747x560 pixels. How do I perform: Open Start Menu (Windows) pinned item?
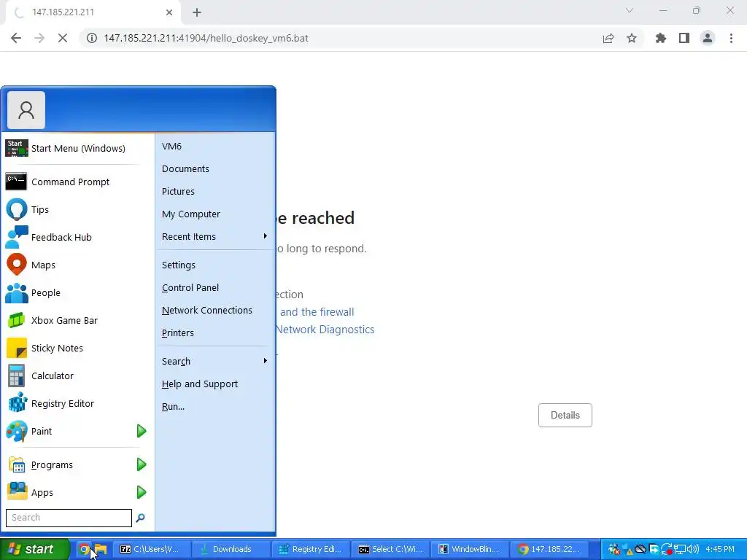coord(78,148)
